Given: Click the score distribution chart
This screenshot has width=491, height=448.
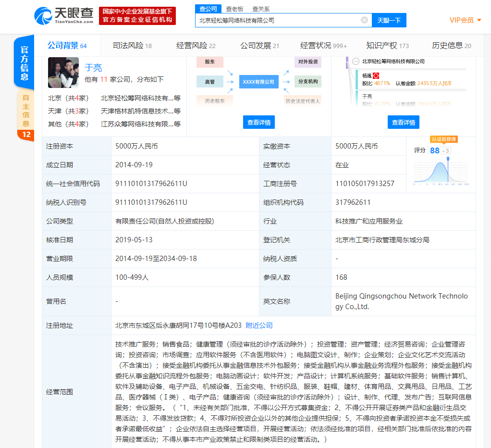Looking at the screenshot, I should pos(442,171).
